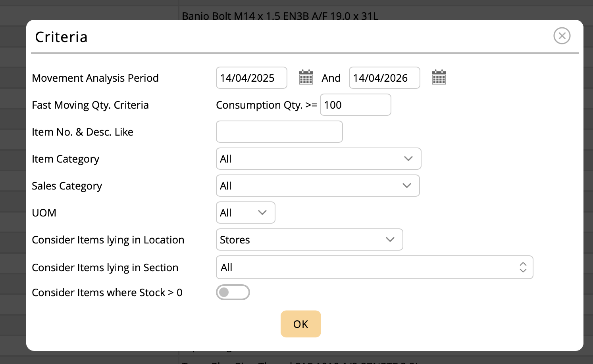593x364 pixels.
Task: Open the calendar picker for the end date
Action: coord(439,77)
